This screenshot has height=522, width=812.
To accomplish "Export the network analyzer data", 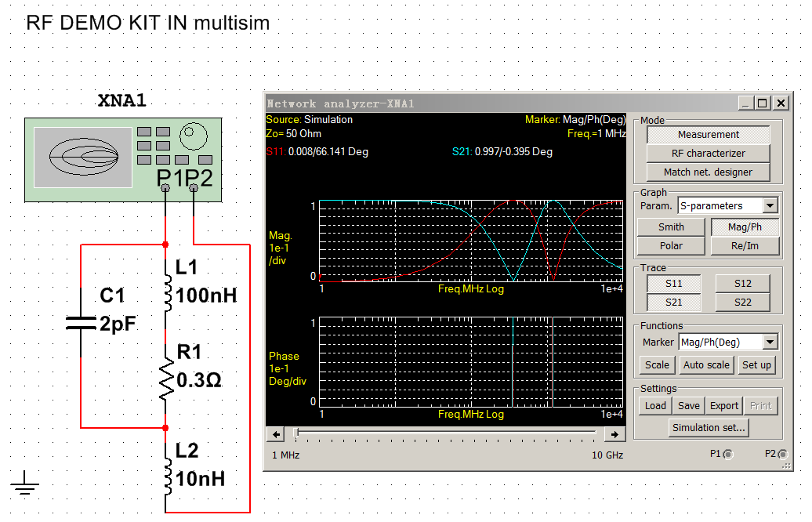I will click(724, 406).
